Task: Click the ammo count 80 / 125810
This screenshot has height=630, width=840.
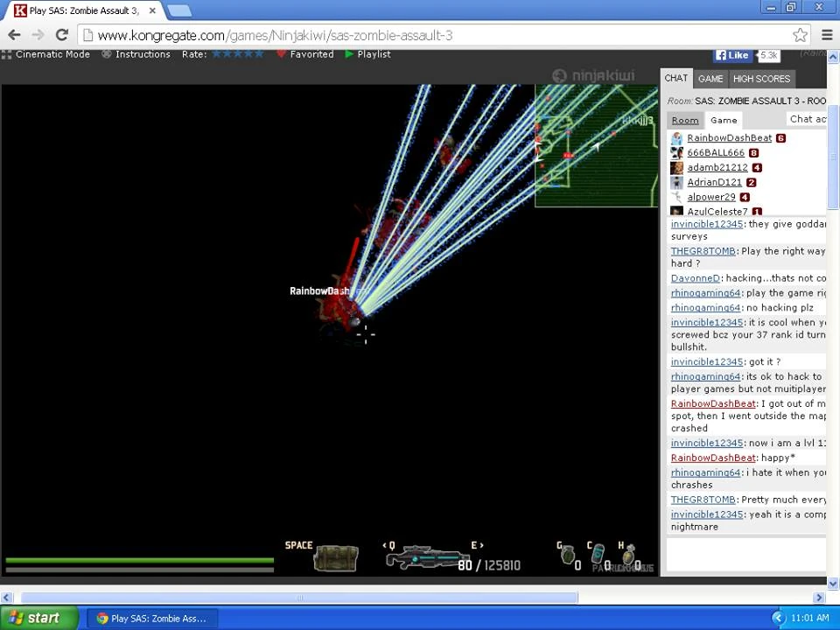Action: (x=489, y=564)
